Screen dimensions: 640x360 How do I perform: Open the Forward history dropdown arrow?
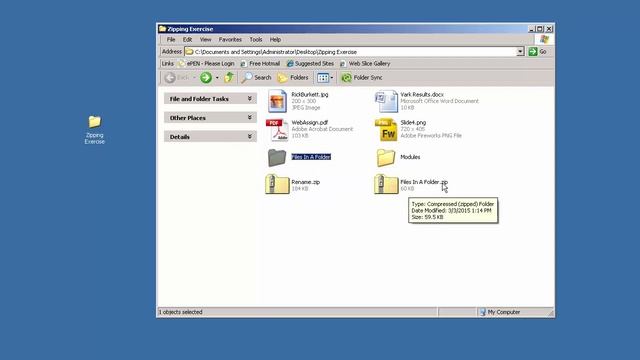point(217,78)
